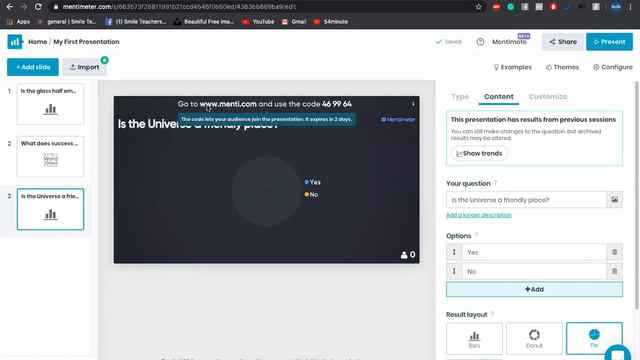Click help icon next to Result layout
Image resolution: width=640 pixels, height=360 pixels.
click(492, 314)
